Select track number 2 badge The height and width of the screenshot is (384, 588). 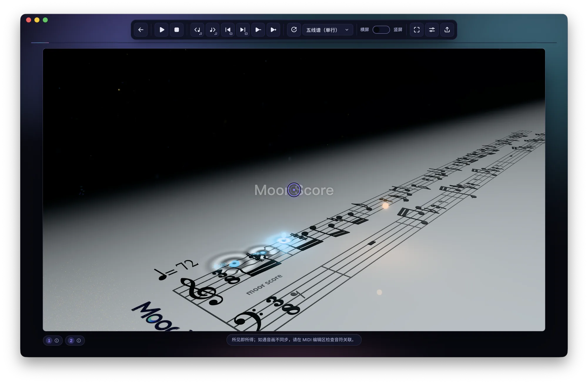71,340
